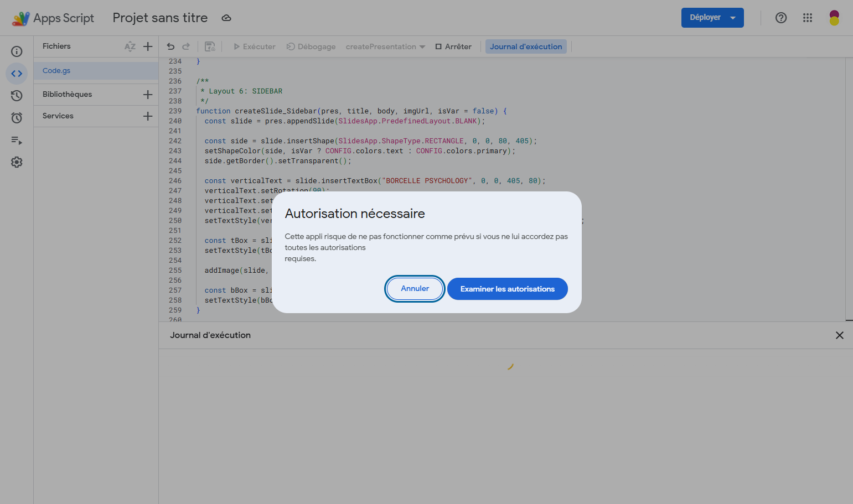Image resolution: width=853 pixels, height=504 pixels.
Task: Open Project Settings gear icon
Action: point(17,162)
